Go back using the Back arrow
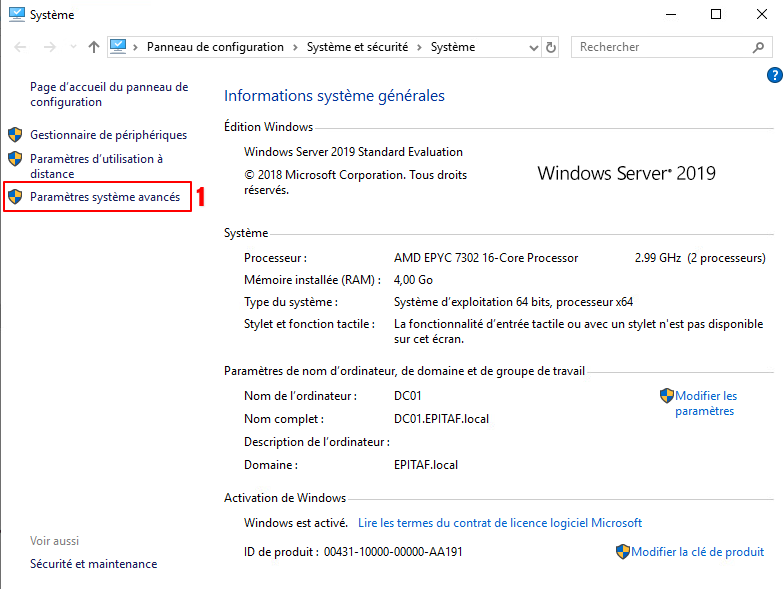 coord(20,47)
